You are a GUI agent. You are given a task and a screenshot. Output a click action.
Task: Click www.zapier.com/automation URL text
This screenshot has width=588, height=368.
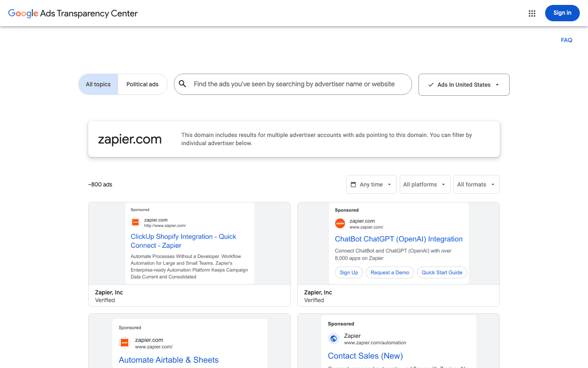375,343
